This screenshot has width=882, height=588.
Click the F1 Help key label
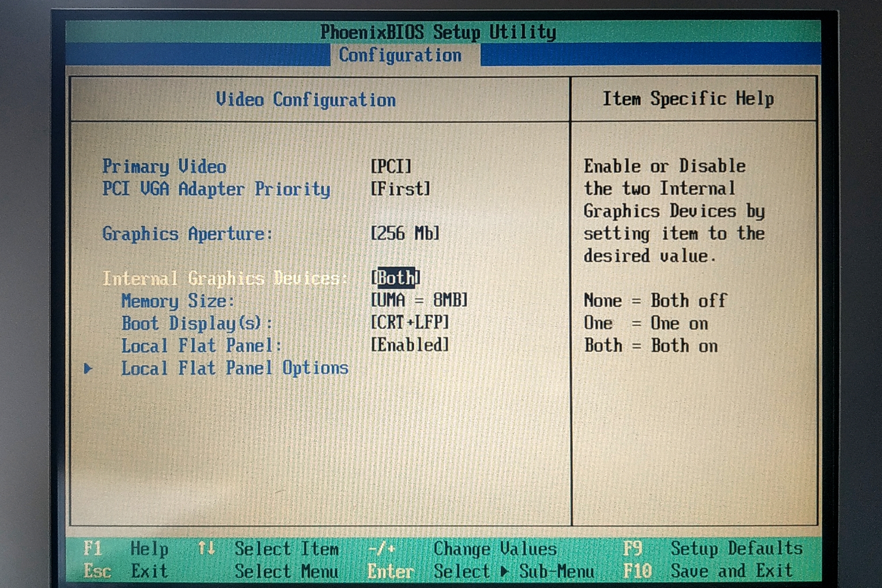pyautogui.click(x=93, y=549)
